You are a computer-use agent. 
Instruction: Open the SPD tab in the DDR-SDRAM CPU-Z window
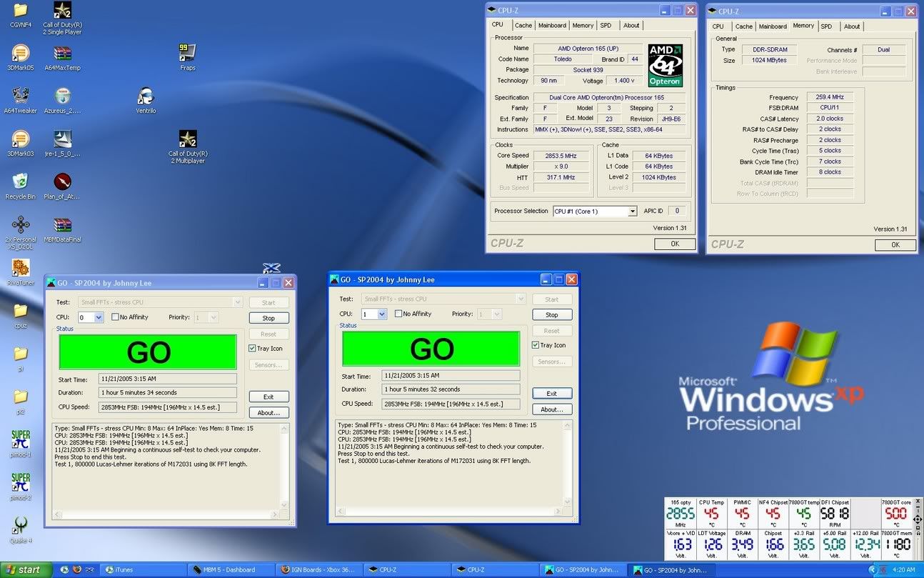coord(826,26)
